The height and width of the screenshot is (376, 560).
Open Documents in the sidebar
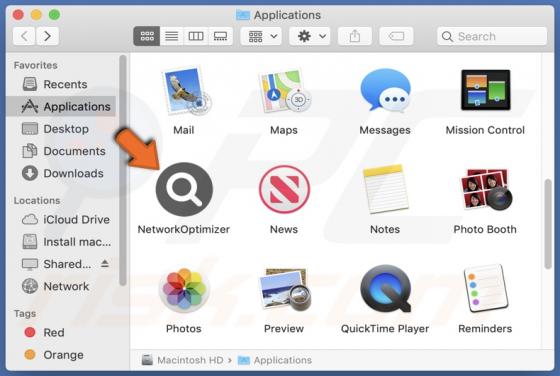61,151
